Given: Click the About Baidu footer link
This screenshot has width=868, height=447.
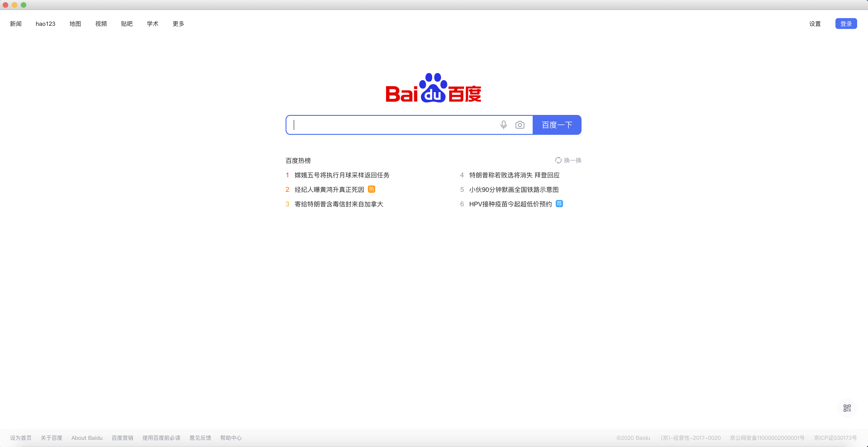Looking at the screenshot, I should (x=87, y=437).
